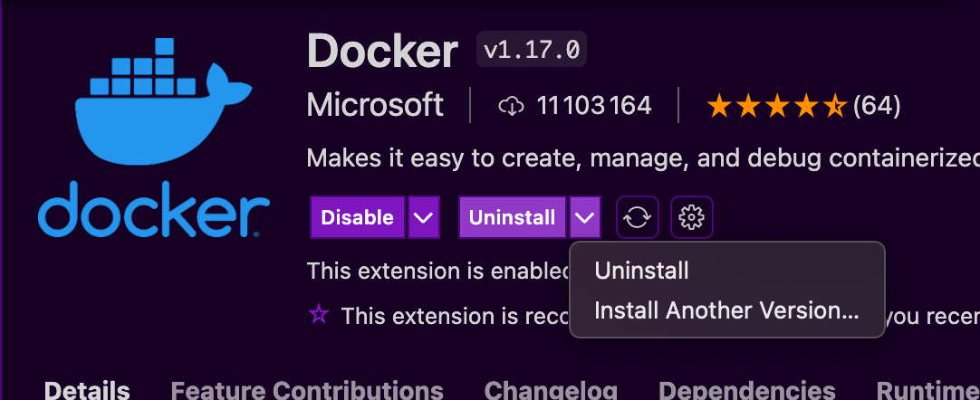Click the purple recommended star icon
Viewport: 980px width, 400px height.
[319, 315]
